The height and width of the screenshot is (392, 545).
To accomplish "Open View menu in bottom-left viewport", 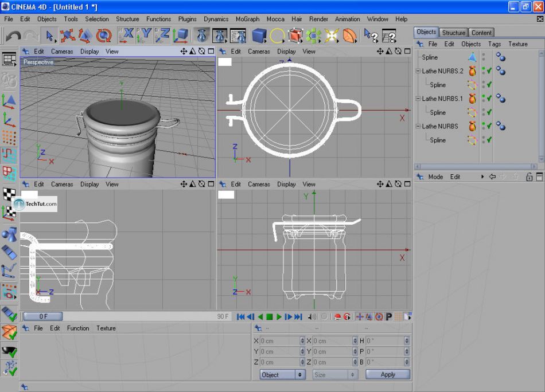I will coord(112,184).
